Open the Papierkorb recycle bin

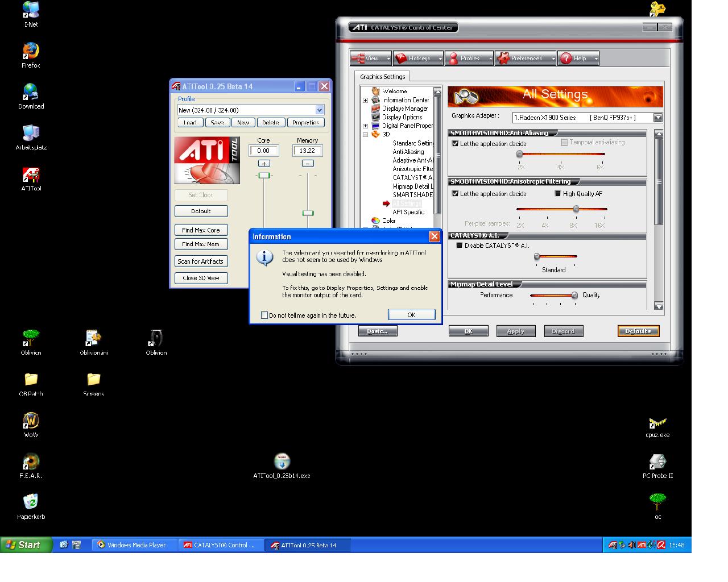point(31,506)
